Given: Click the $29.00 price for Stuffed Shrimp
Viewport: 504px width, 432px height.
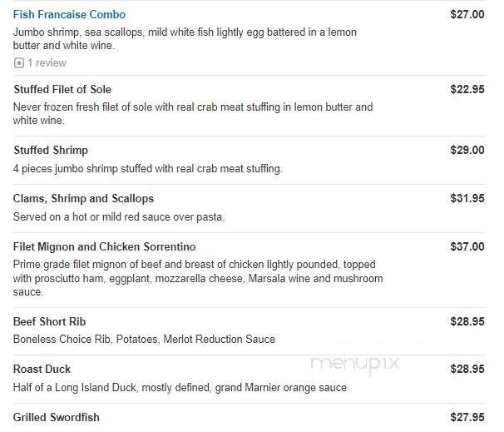Looking at the screenshot, I should click(x=467, y=150).
